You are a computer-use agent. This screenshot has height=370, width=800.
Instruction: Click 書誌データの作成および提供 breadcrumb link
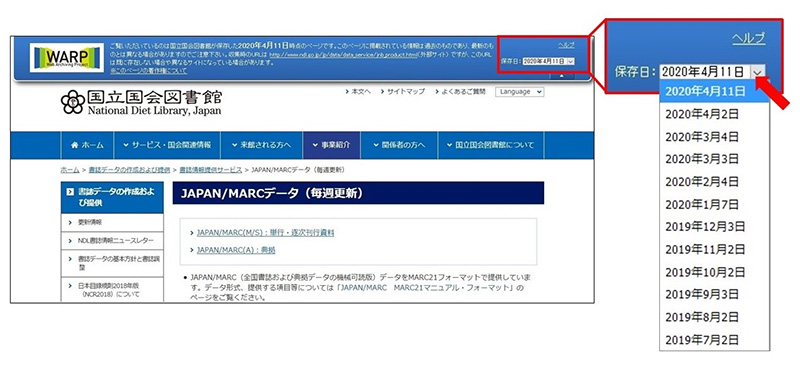[x=129, y=169]
